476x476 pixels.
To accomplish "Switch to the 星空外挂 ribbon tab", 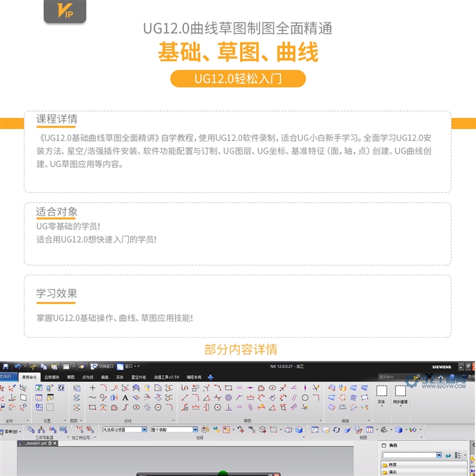I will 138,378.
